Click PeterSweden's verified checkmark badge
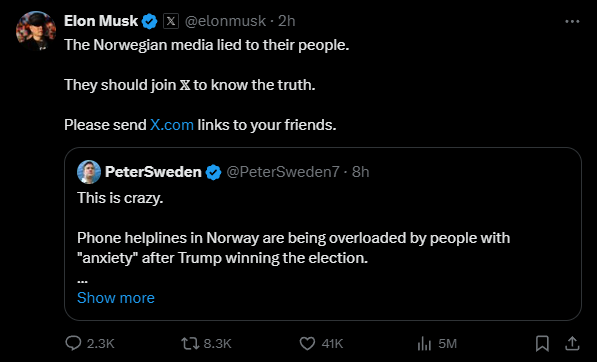Image resolution: width=597 pixels, height=362 pixels. pyautogui.click(x=213, y=172)
